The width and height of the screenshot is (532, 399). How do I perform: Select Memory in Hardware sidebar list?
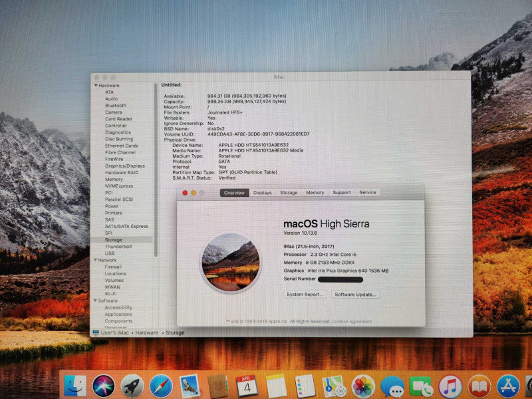click(x=114, y=180)
